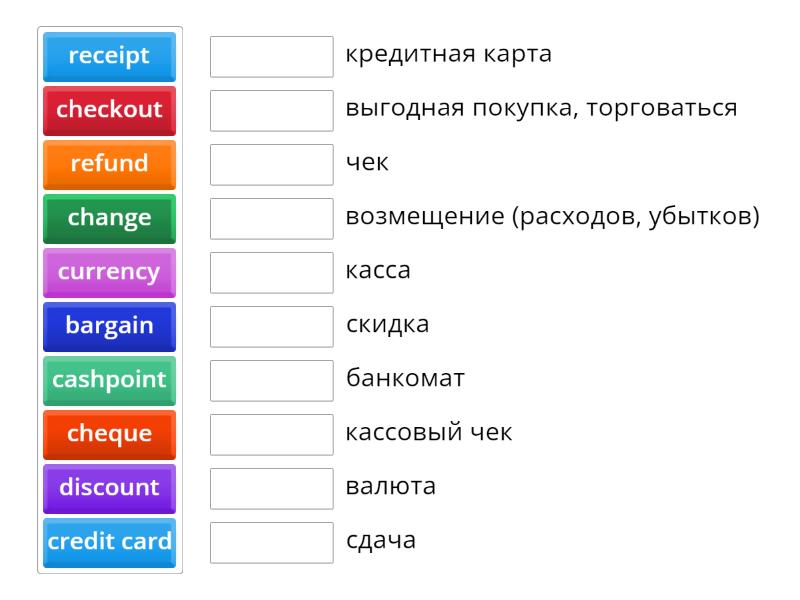The height and width of the screenshot is (600, 800).
Task: Click the answer box beside 'кредитная карта'
Action: pyautogui.click(x=271, y=56)
